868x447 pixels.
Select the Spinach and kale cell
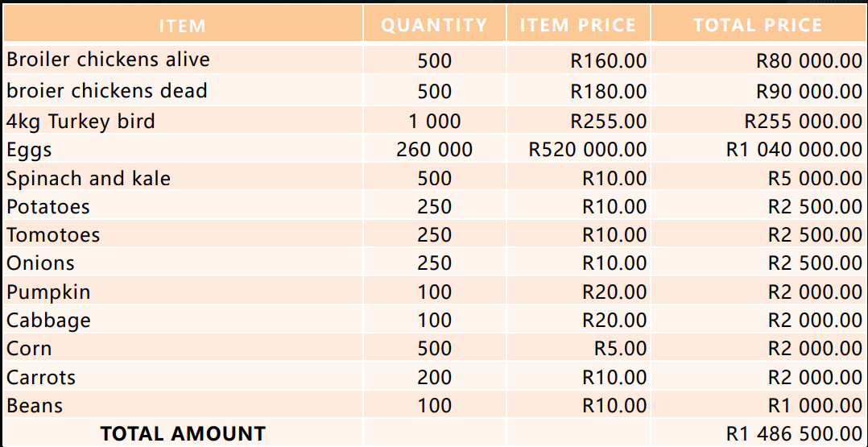(x=89, y=178)
